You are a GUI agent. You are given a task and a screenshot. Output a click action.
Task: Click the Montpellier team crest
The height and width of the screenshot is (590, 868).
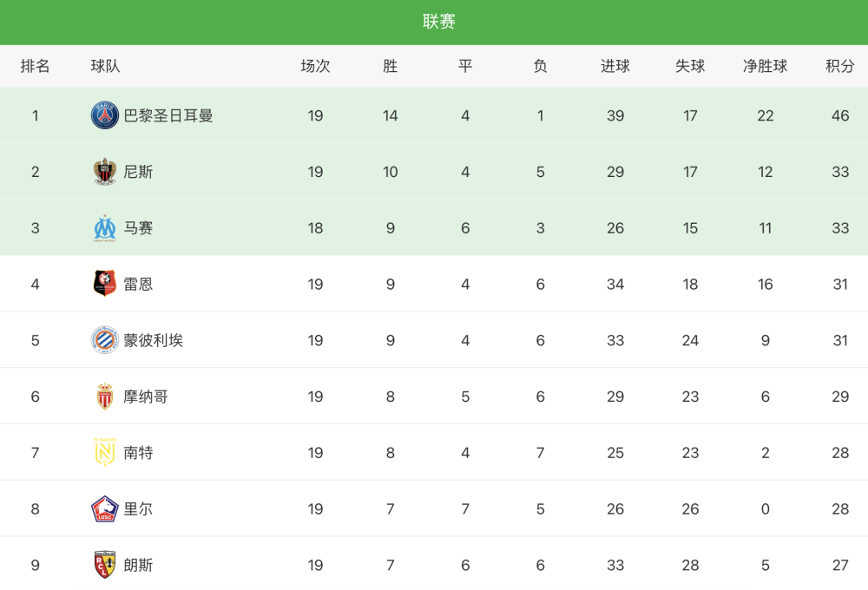[x=105, y=340]
